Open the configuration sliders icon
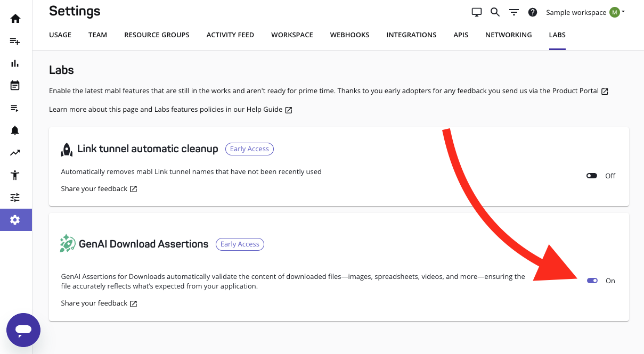The width and height of the screenshot is (644, 354). click(x=15, y=197)
